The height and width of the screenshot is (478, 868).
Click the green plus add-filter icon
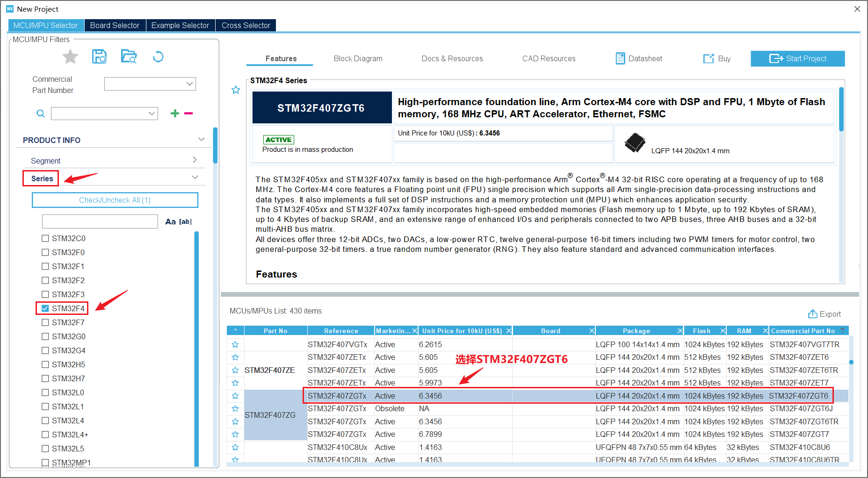pos(175,113)
